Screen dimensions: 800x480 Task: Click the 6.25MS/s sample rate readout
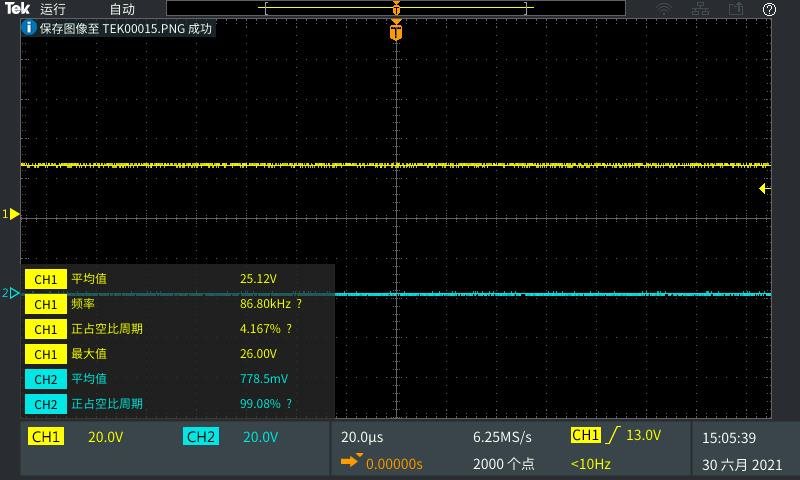502,437
